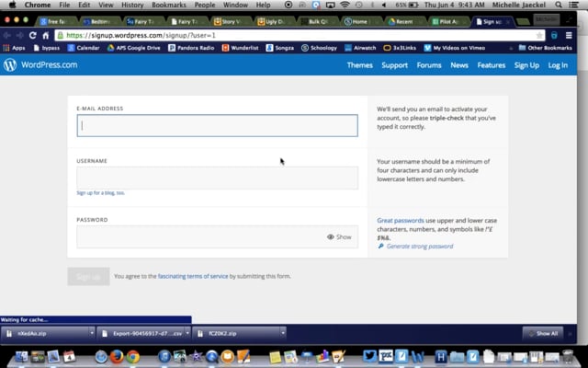Click into the Password field
This screenshot has width=588, height=368.
tap(217, 237)
